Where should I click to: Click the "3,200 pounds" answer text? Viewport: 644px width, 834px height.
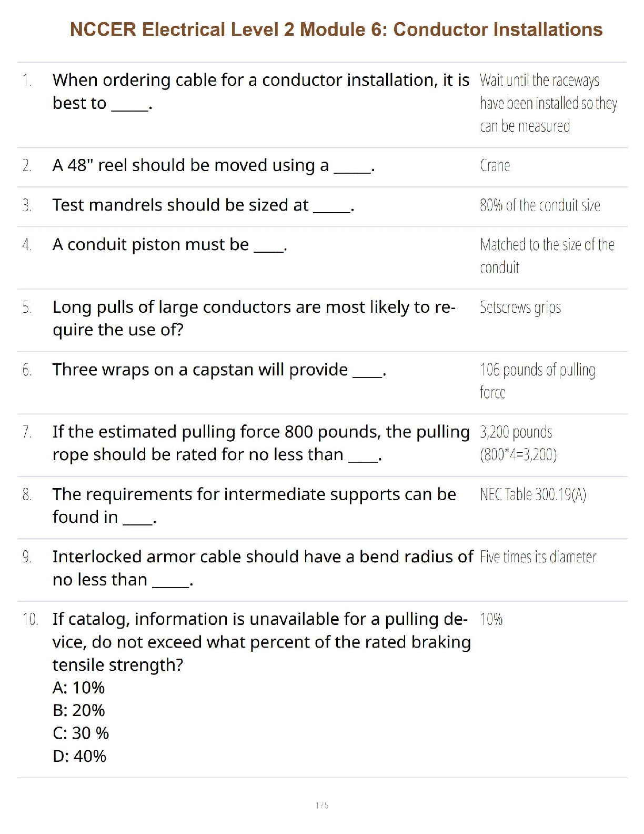pyautogui.click(x=516, y=432)
